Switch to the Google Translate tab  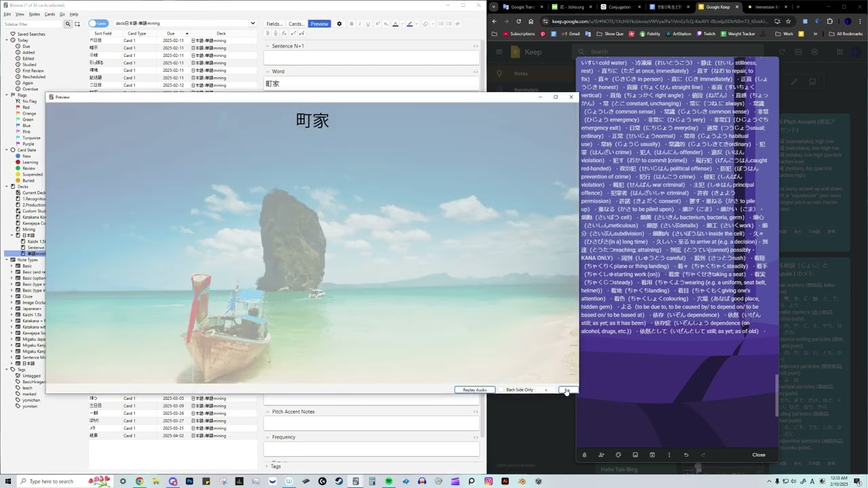(524, 7)
